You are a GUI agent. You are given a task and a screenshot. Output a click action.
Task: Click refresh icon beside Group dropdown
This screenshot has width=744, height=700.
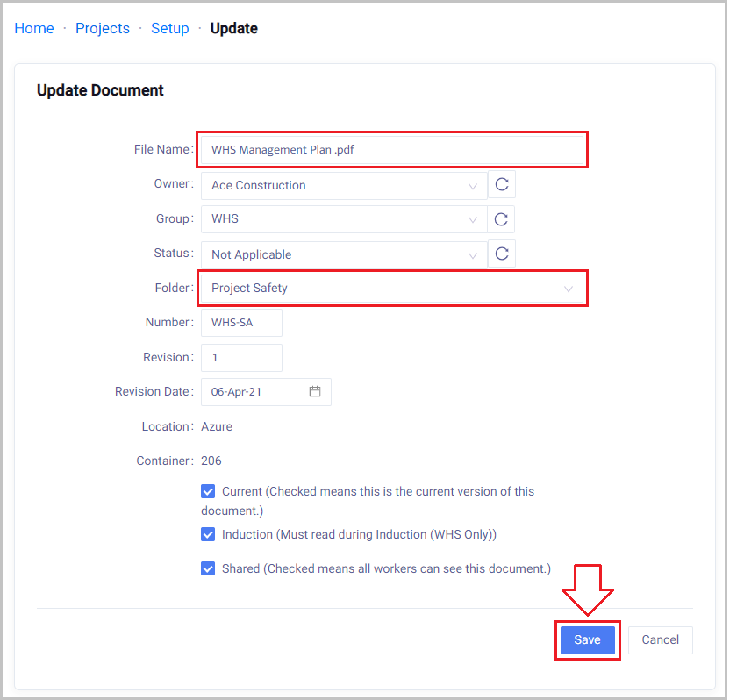[502, 219]
